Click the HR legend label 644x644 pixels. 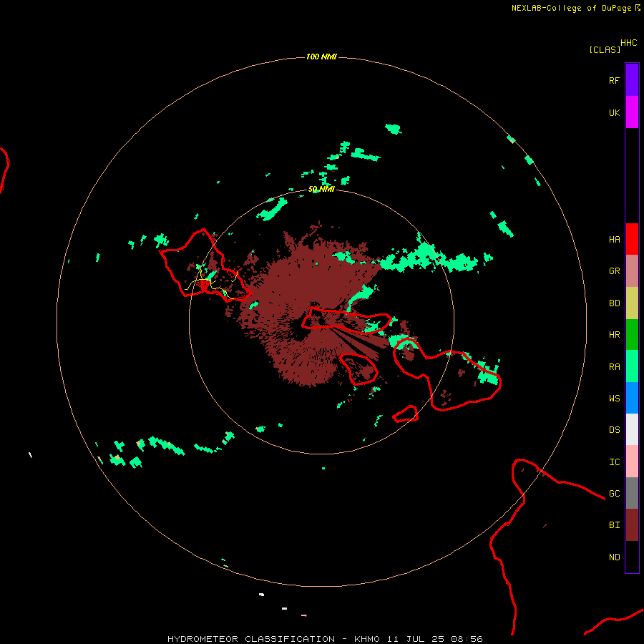(x=614, y=335)
